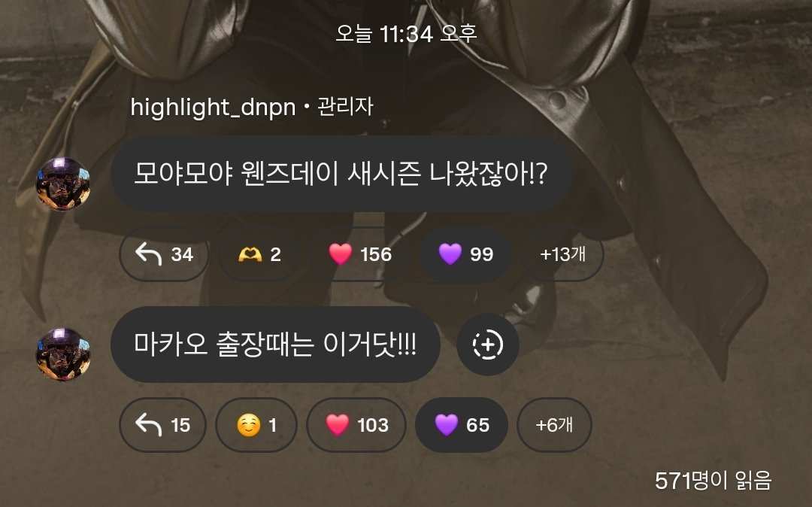Toggle the purple heart reaction with 65

tap(462, 425)
